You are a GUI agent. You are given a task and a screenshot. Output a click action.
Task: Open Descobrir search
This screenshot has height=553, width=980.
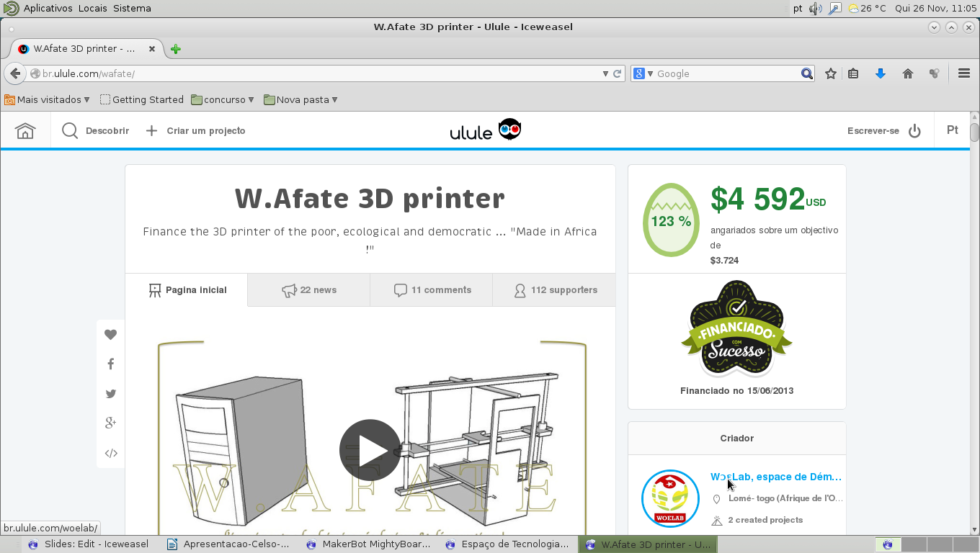[x=95, y=131]
